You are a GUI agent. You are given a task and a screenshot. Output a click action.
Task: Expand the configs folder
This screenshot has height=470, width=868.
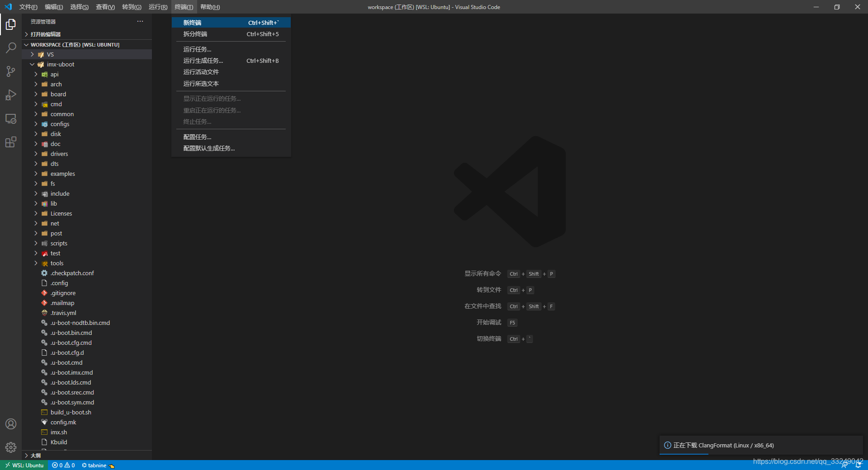pos(87,124)
